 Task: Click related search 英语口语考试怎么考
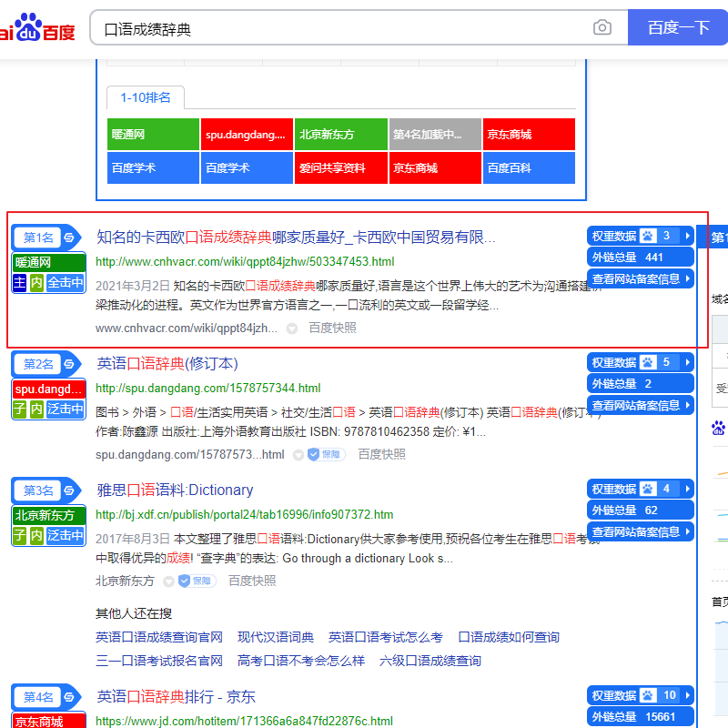point(386,637)
